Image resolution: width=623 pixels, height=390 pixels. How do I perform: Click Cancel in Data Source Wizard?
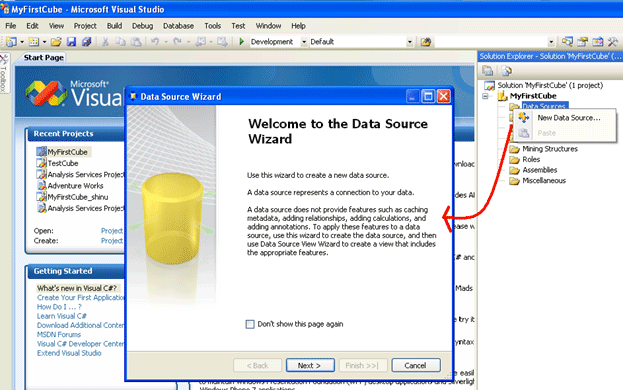tap(416, 365)
